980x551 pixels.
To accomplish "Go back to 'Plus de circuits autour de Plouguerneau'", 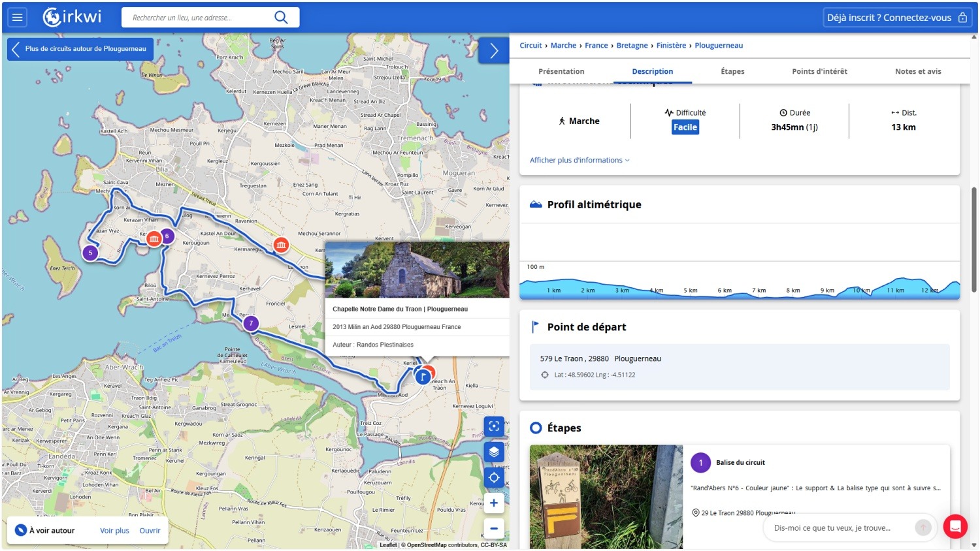I will [80, 49].
